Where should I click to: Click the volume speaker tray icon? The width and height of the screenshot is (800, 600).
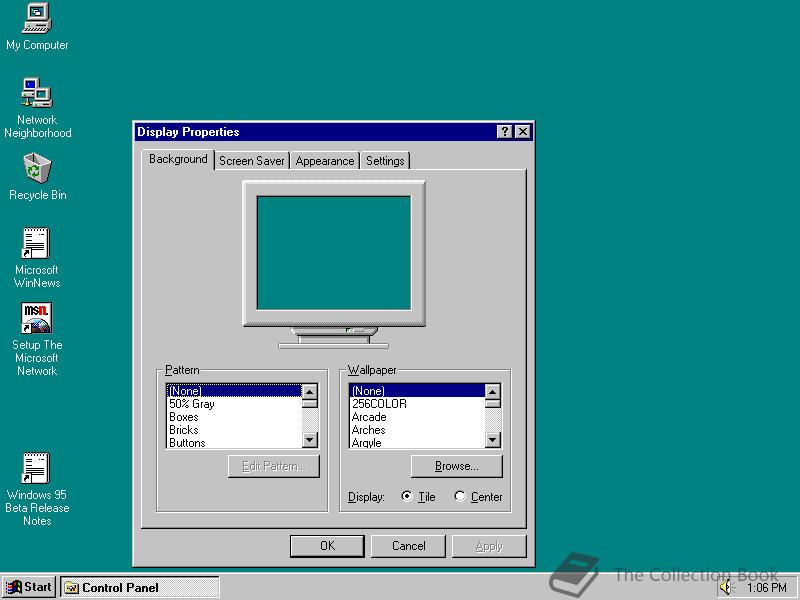click(x=726, y=587)
